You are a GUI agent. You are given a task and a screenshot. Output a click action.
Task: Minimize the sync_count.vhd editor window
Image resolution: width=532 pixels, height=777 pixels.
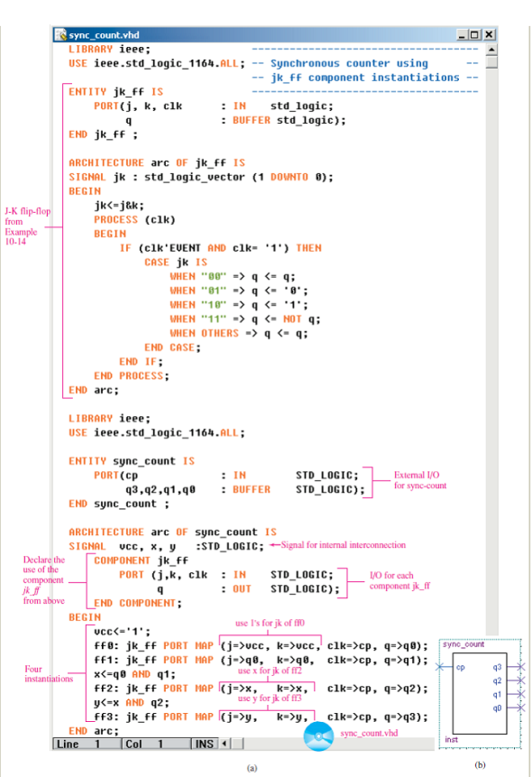point(462,34)
